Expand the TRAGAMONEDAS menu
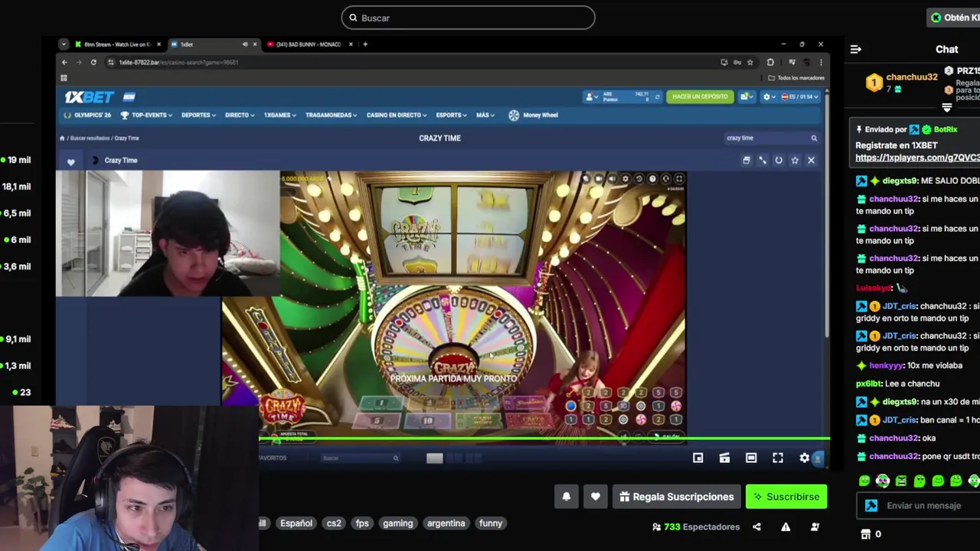Viewport: 980px width, 551px height. 332,115
